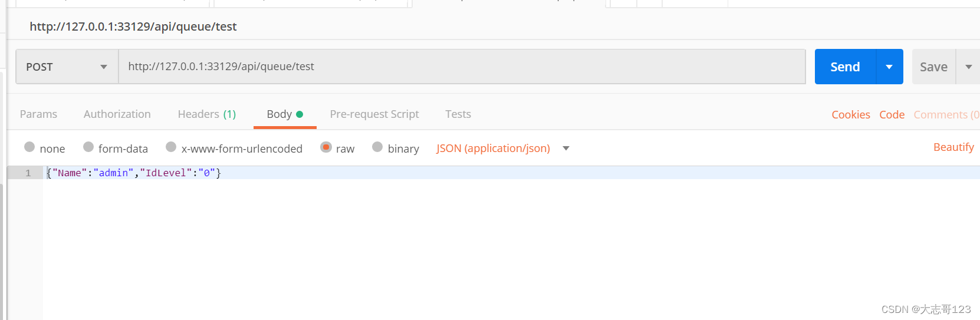
Task: Select the form-data body type
Action: click(x=88, y=147)
